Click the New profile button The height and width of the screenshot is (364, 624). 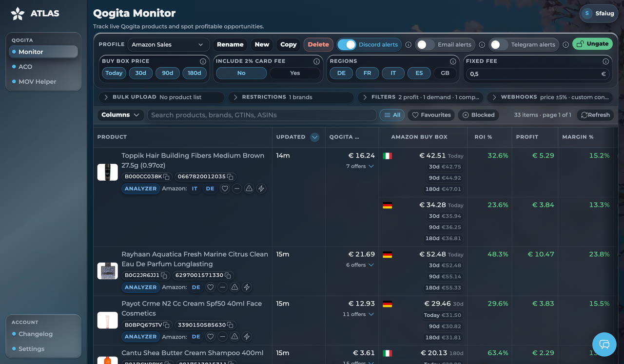(262, 44)
